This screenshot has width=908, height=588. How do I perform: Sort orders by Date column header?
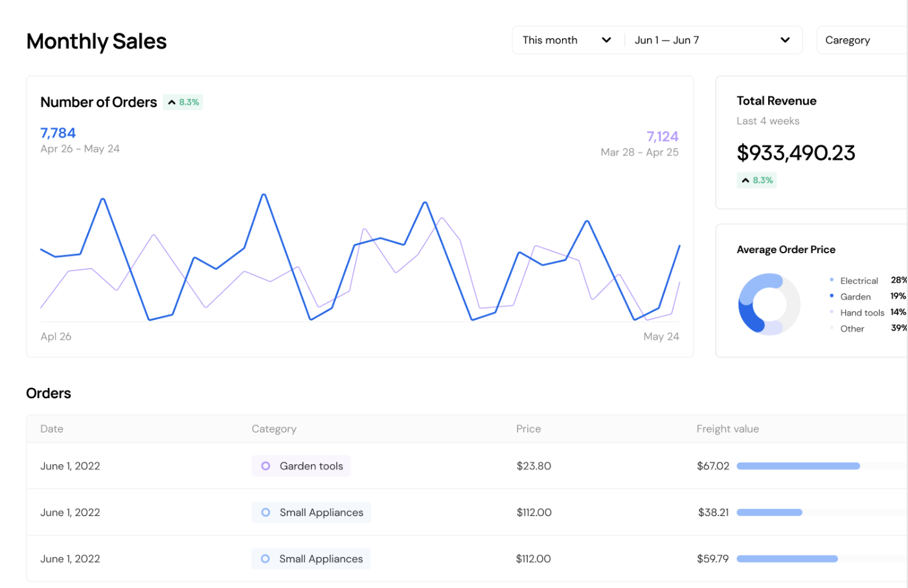(x=52, y=429)
